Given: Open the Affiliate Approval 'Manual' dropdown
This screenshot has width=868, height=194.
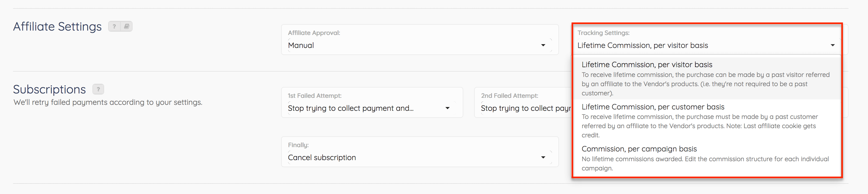Looking at the screenshot, I should pyautogui.click(x=420, y=40).
